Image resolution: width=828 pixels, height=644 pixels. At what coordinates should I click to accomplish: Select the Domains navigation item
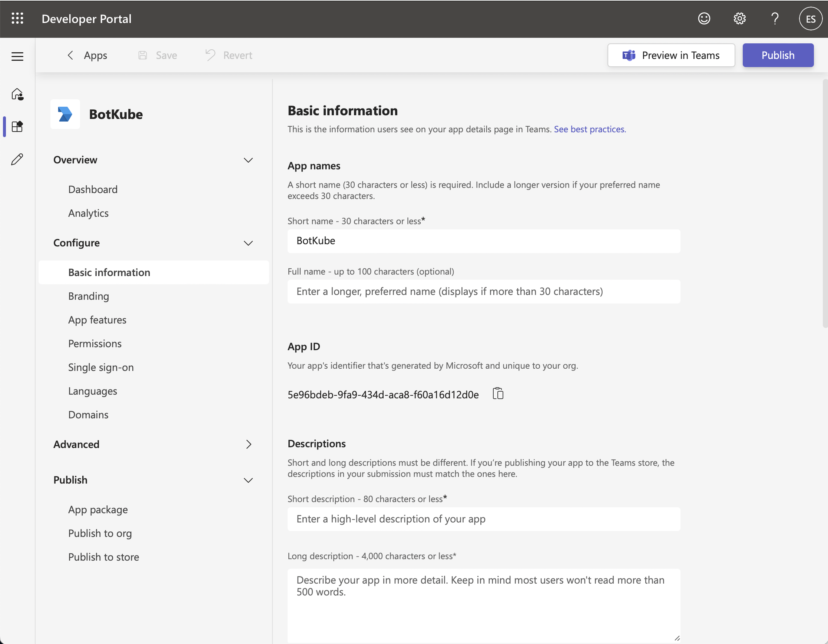pyautogui.click(x=88, y=414)
